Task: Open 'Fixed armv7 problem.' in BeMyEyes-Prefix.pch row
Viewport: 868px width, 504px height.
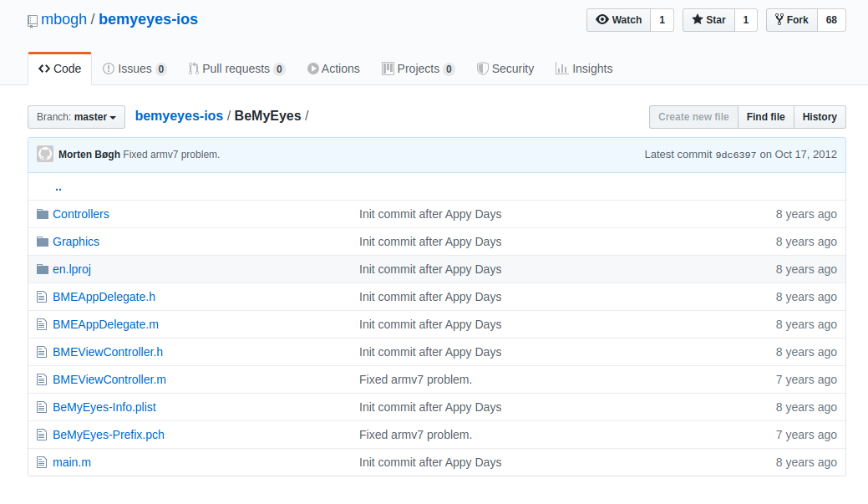Action: (416, 435)
